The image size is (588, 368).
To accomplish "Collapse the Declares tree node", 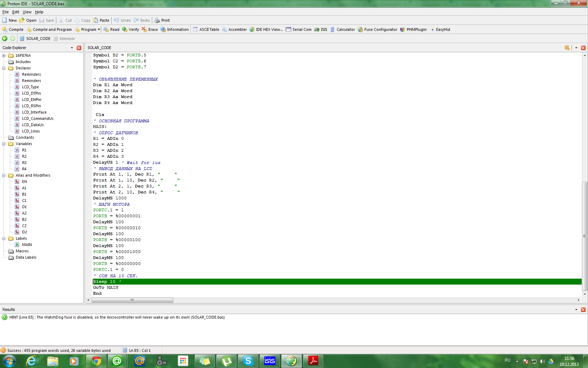I will pos(3,68).
